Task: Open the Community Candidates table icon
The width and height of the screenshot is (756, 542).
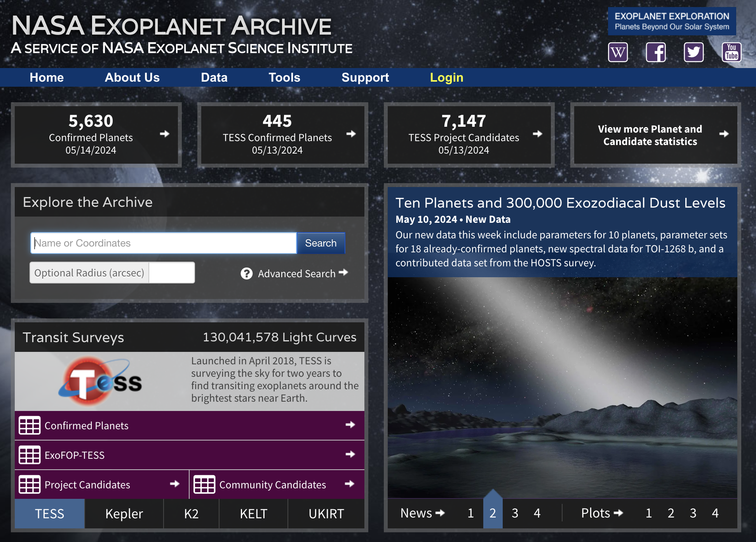Action: tap(205, 484)
